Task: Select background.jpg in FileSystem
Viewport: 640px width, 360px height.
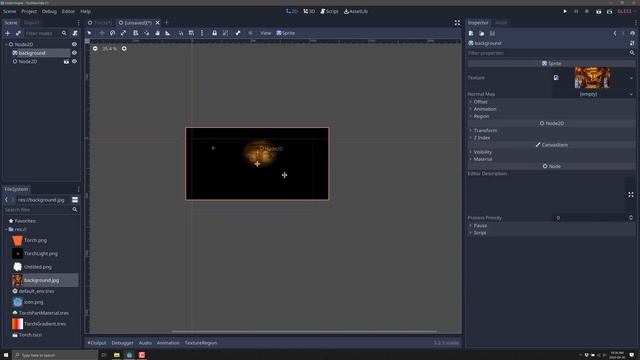Action: pos(41,280)
